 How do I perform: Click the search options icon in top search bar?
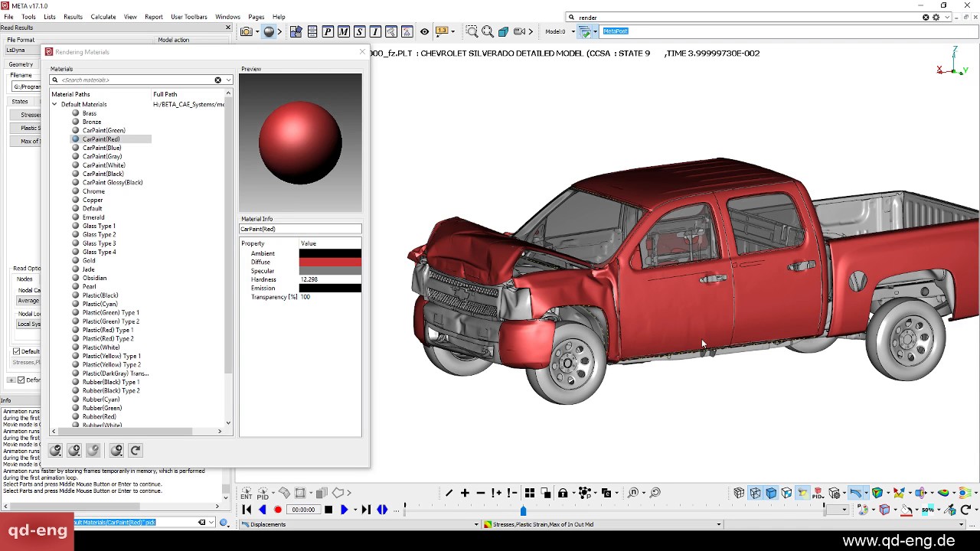pyautogui.click(x=936, y=17)
